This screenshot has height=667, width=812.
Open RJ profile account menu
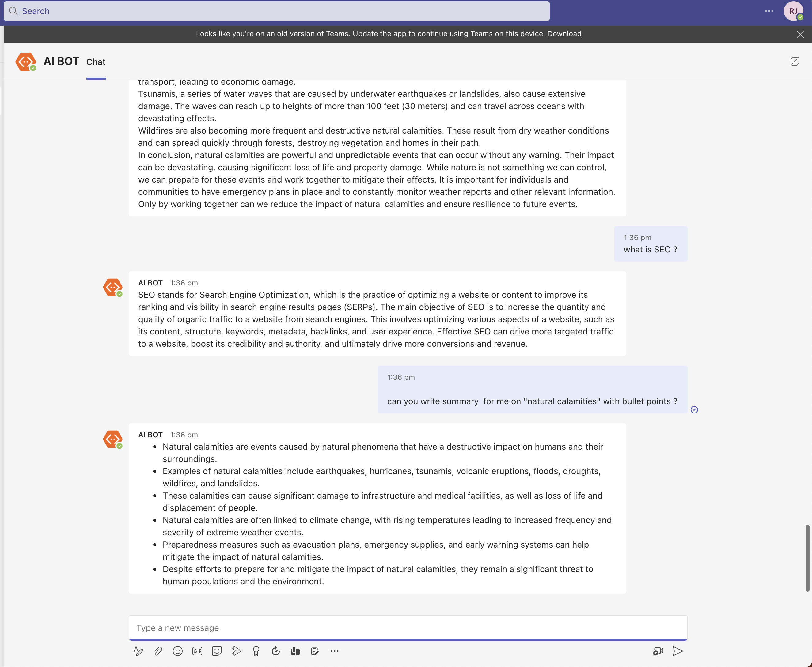tap(793, 11)
